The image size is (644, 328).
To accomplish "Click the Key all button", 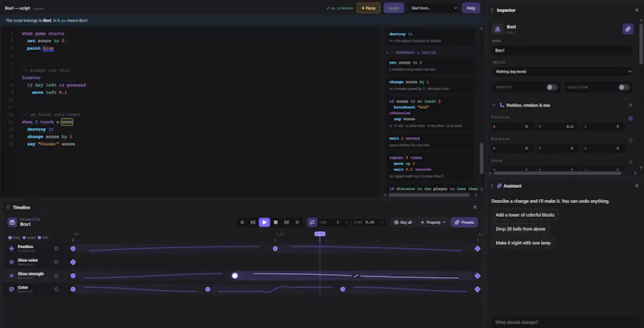I will (402, 222).
